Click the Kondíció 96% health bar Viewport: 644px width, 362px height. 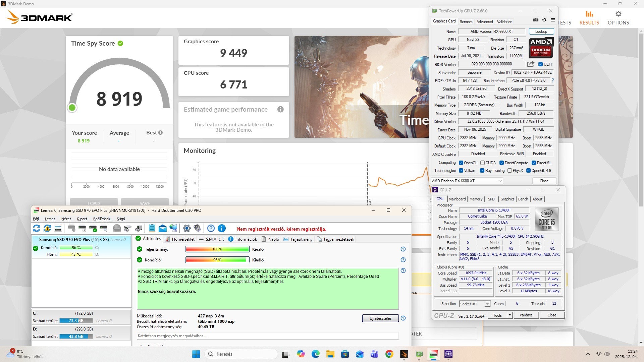tap(217, 260)
